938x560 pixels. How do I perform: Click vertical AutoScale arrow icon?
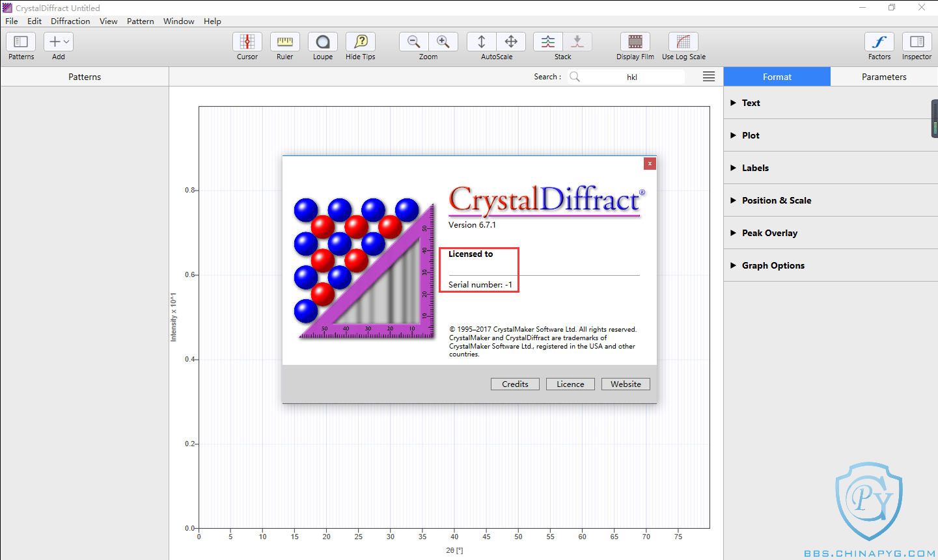(x=482, y=42)
